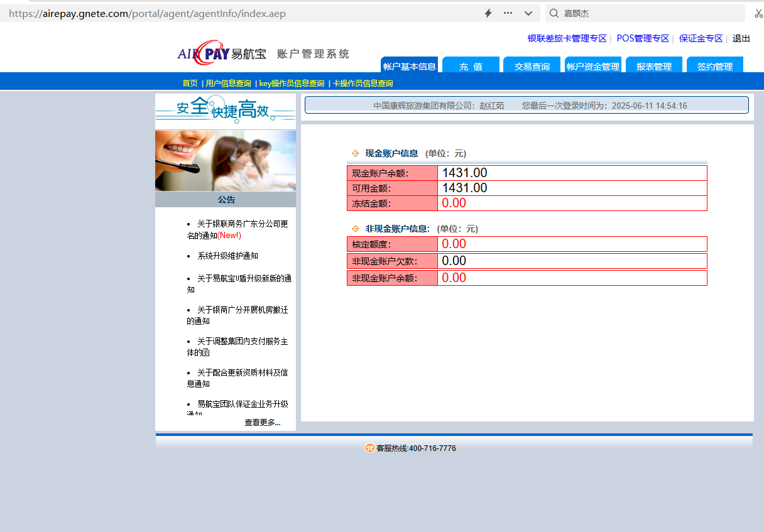764x532 pixels.
Task: Click the scissors icon at top right
Action: pyautogui.click(x=758, y=13)
